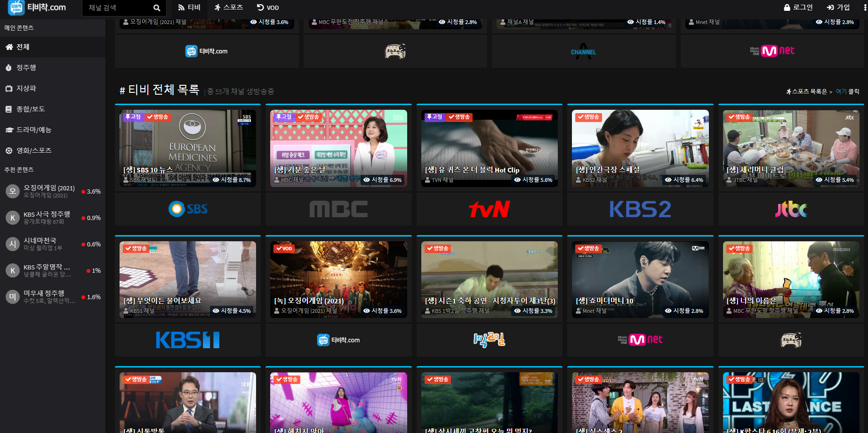The image size is (868, 433).
Task: Select 정주행 sidebar category
Action: coord(53,68)
